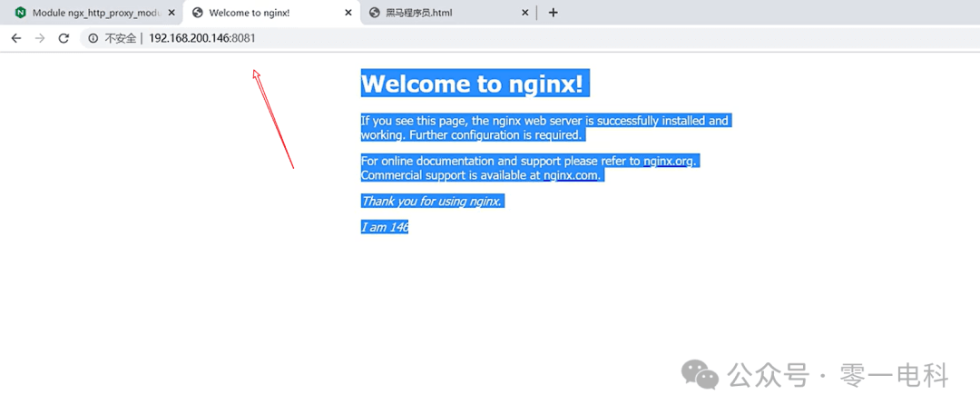Close the 黑马程序员.html tab
The image size is (980, 415).
525,13
